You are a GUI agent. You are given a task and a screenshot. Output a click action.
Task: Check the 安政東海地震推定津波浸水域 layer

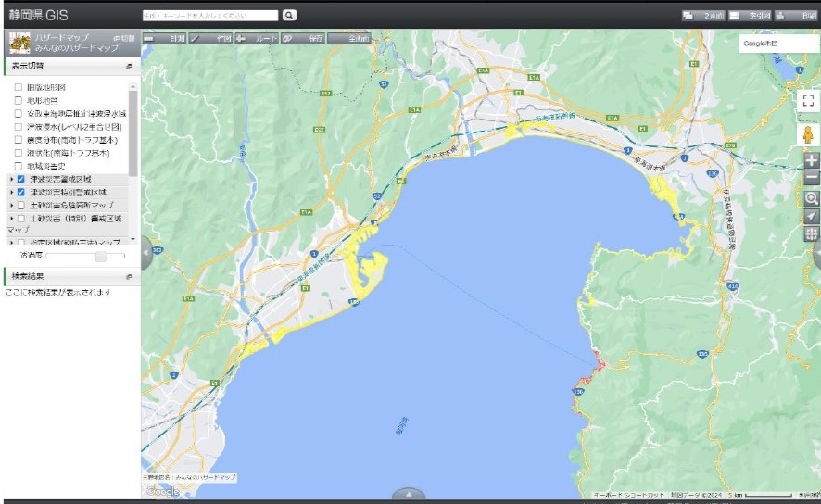tap(19, 114)
